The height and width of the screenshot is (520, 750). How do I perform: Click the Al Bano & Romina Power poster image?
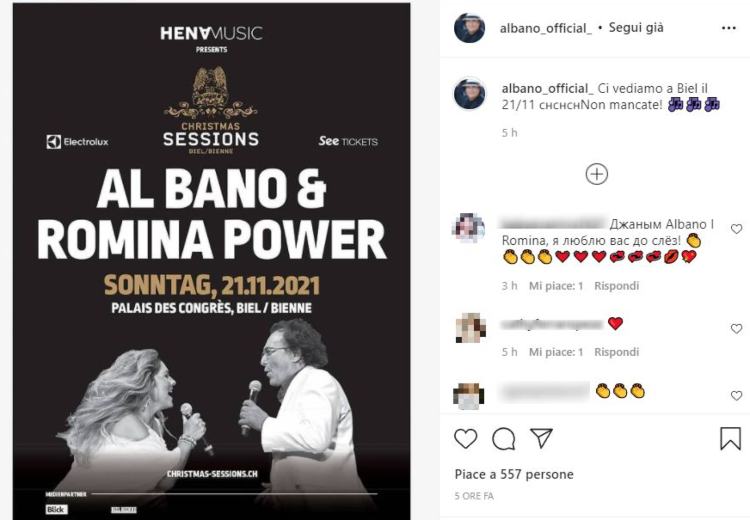tap(211, 261)
